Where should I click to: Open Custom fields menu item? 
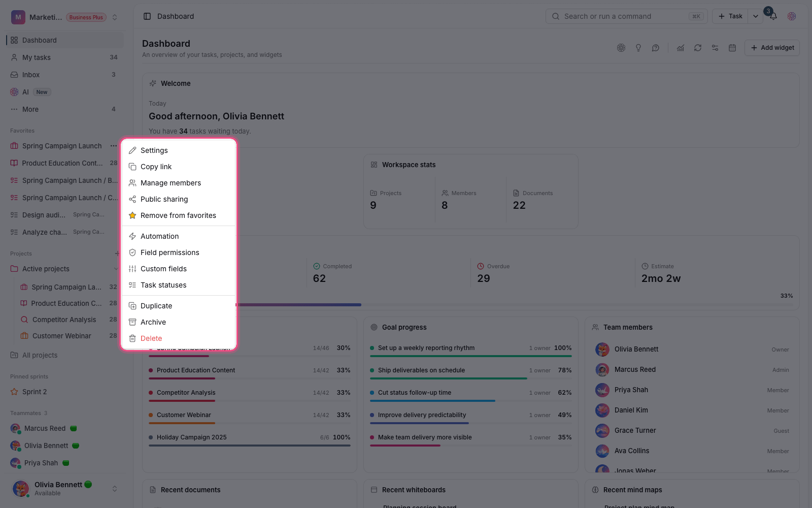click(179, 269)
